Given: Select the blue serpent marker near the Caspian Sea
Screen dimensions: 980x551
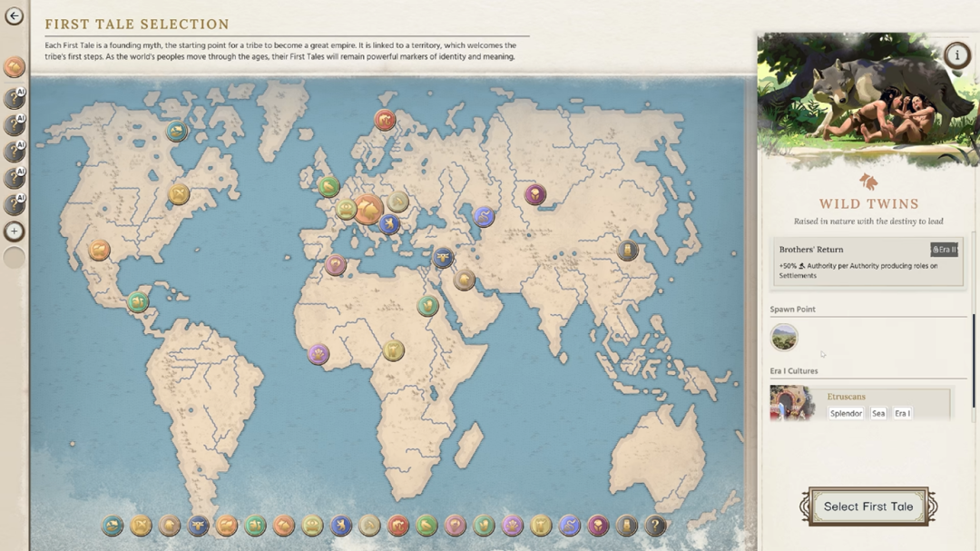Looking at the screenshot, I should (x=483, y=216).
